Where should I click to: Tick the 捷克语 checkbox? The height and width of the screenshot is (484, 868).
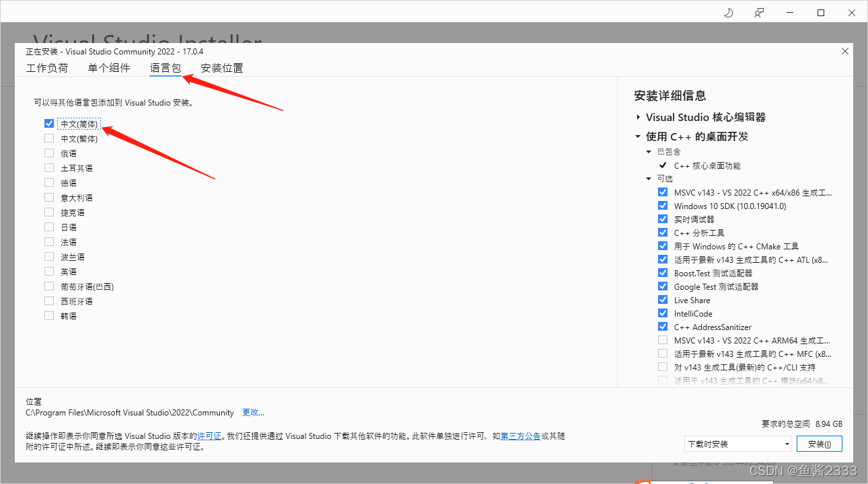click(x=49, y=212)
